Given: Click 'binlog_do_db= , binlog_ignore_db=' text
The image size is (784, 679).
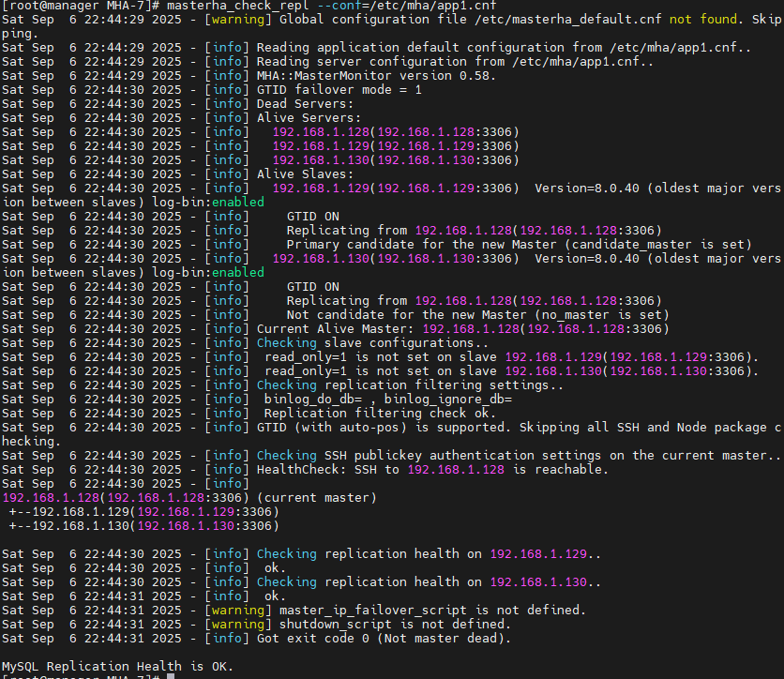Looking at the screenshot, I should coord(388,399).
